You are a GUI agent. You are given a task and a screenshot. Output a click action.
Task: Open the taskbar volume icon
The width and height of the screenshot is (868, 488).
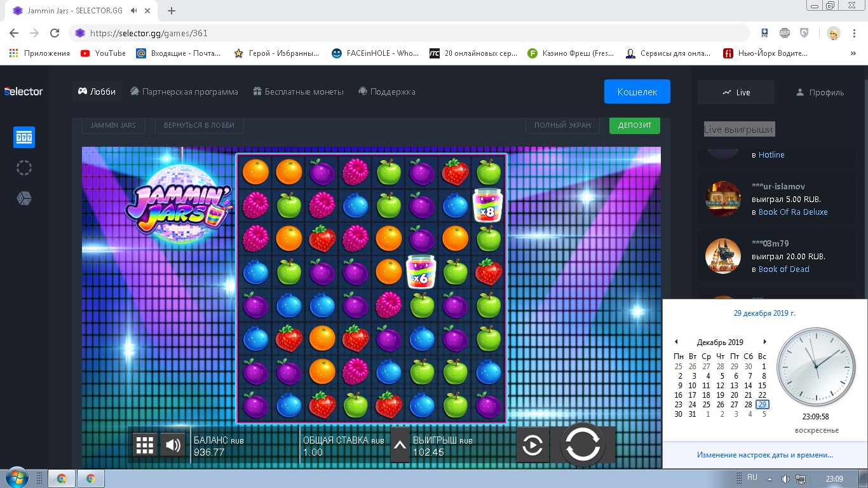(786, 478)
